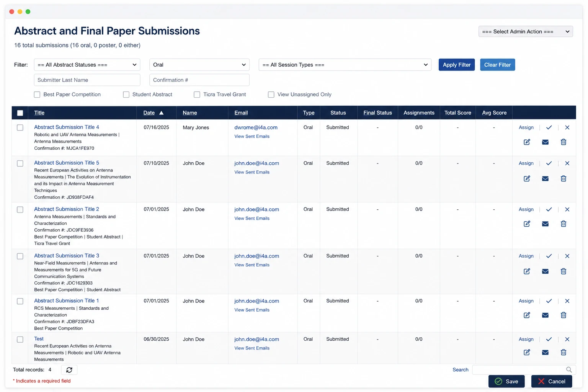Sort table by Email column
The width and height of the screenshot is (588, 392).
[241, 113]
